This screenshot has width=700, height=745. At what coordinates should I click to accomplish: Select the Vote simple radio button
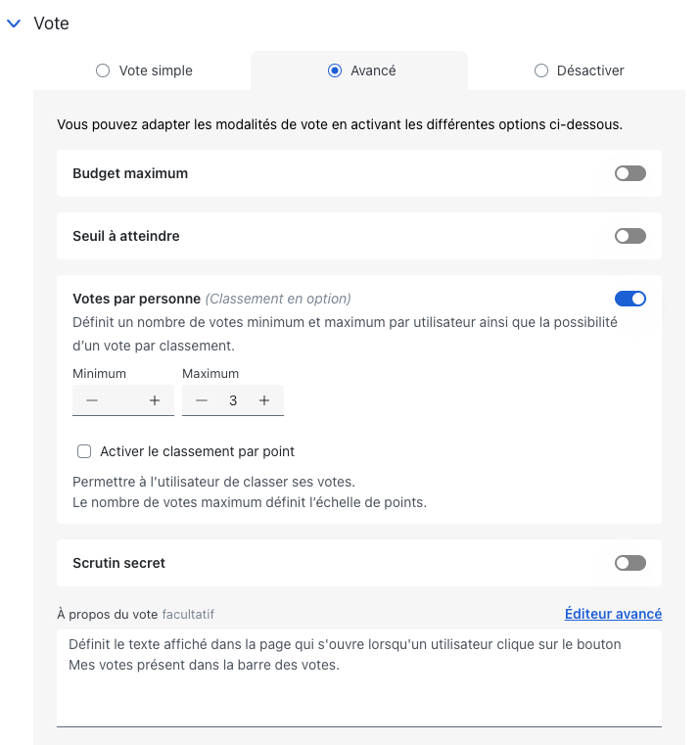click(103, 70)
